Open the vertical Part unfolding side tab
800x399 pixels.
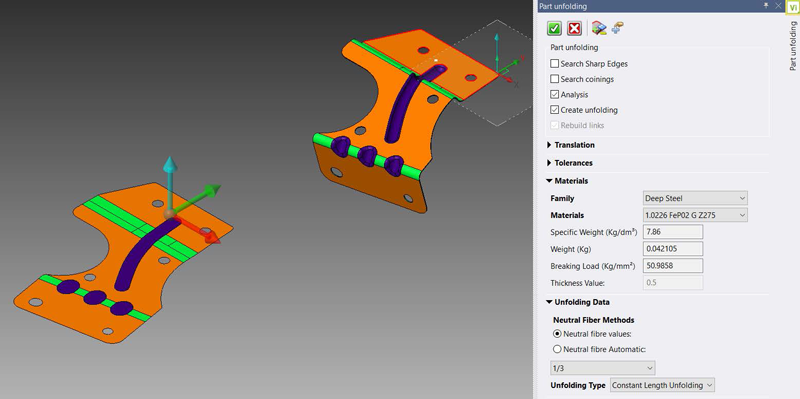pyautogui.click(x=793, y=46)
